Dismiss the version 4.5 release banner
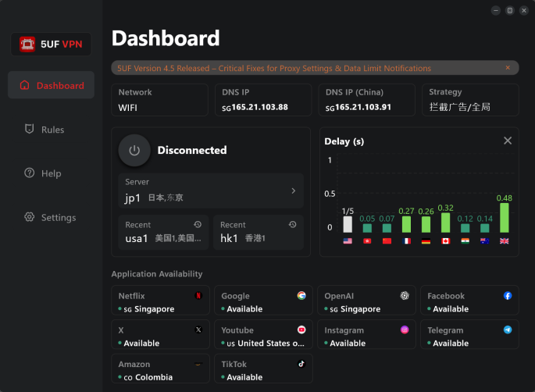 tap(508, 68)
